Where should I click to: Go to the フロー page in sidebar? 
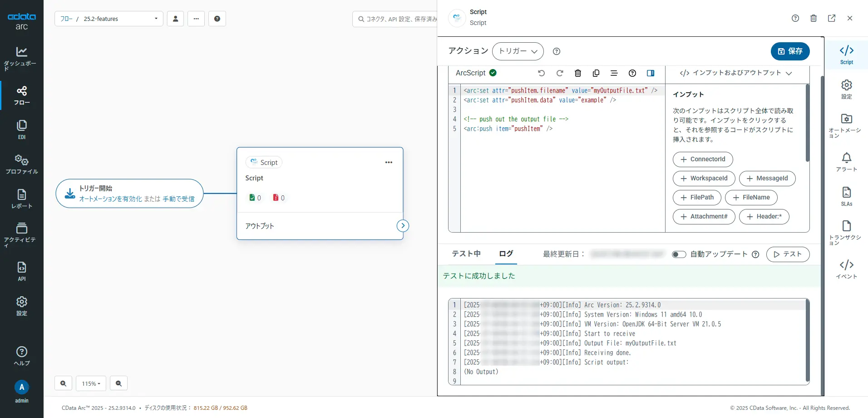21,96
